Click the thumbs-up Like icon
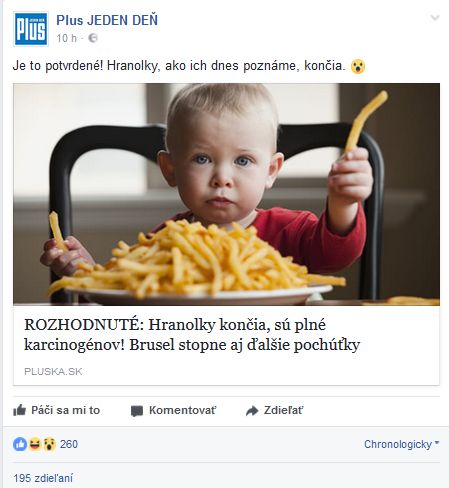Screen dimensions: 449x488 [19, 410]
